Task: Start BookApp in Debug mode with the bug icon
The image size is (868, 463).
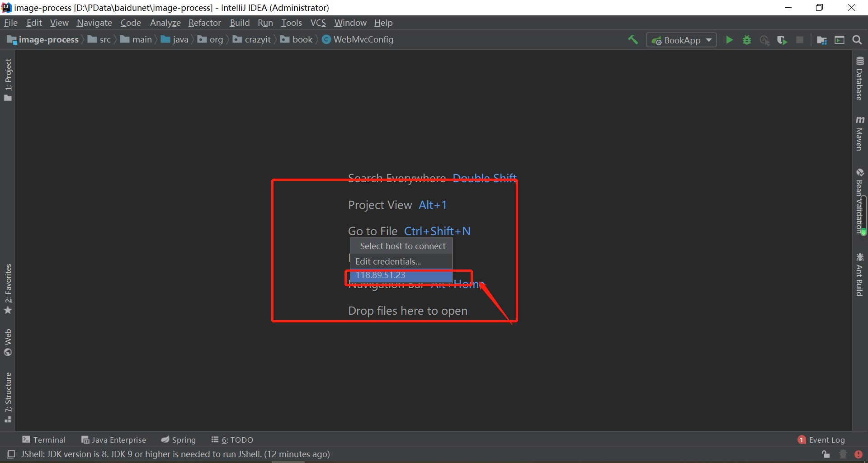Action: pos(746,40)
